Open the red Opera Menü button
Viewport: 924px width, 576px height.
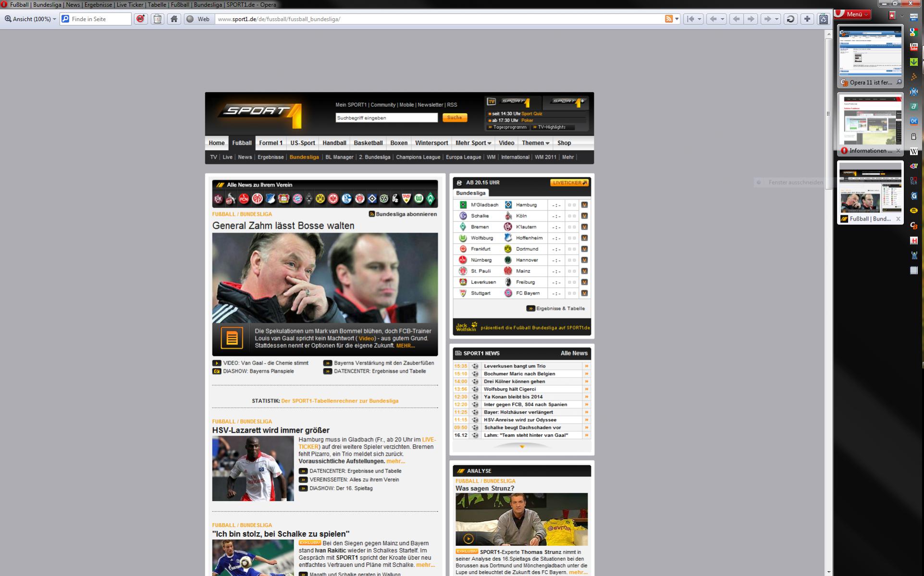(x=853, y=14)
